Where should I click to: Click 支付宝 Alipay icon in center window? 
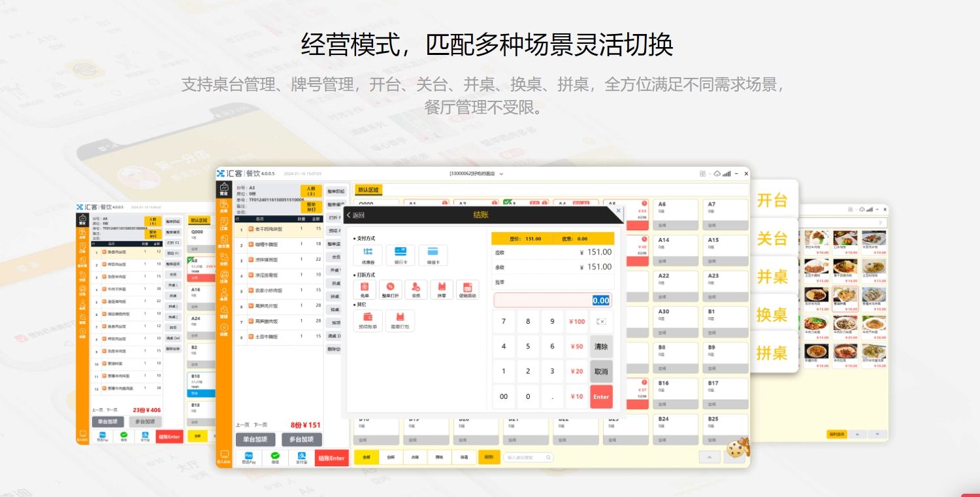(301, 457)
